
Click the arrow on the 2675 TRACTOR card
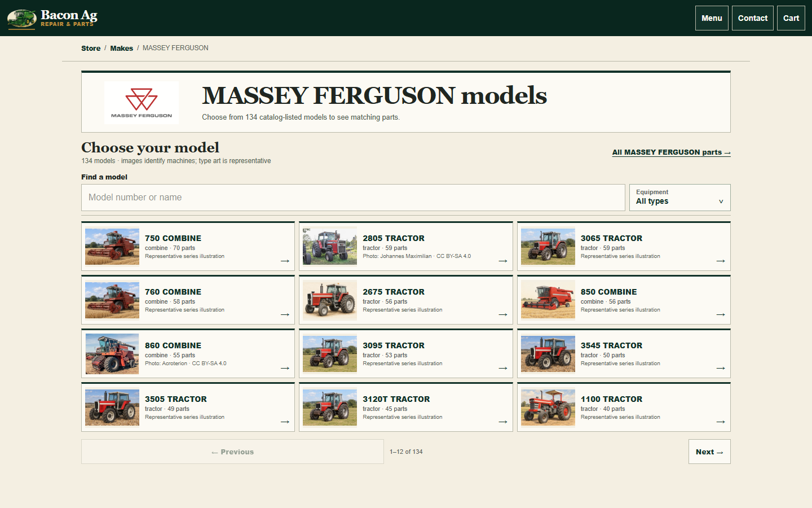(503, 314)
